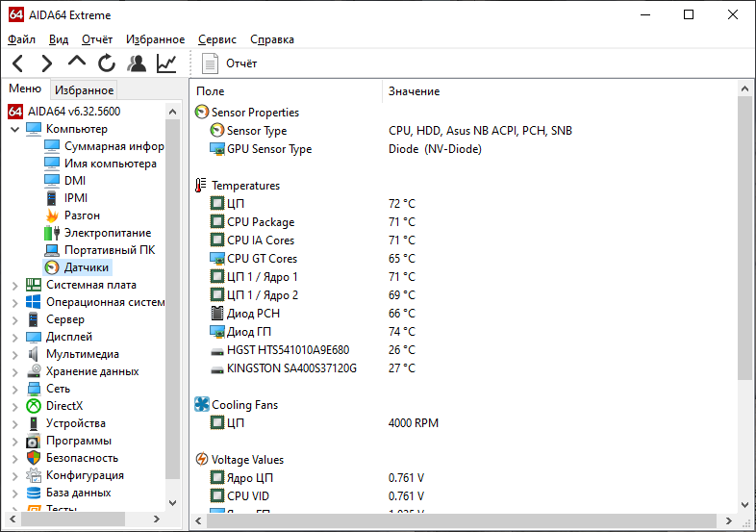Viewport: 756px width, 532px height.
Task: Click the Операционная система Windows icon
Action: tap(34, 302)
